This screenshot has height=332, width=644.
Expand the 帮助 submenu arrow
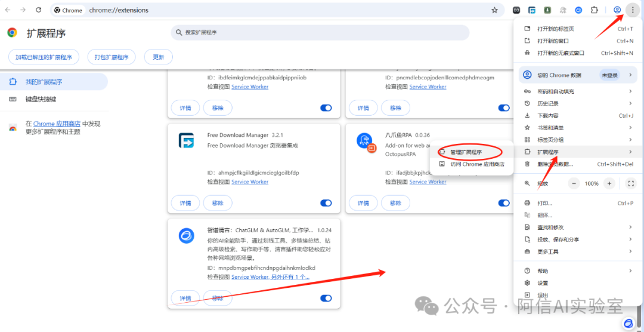[630, 270]
